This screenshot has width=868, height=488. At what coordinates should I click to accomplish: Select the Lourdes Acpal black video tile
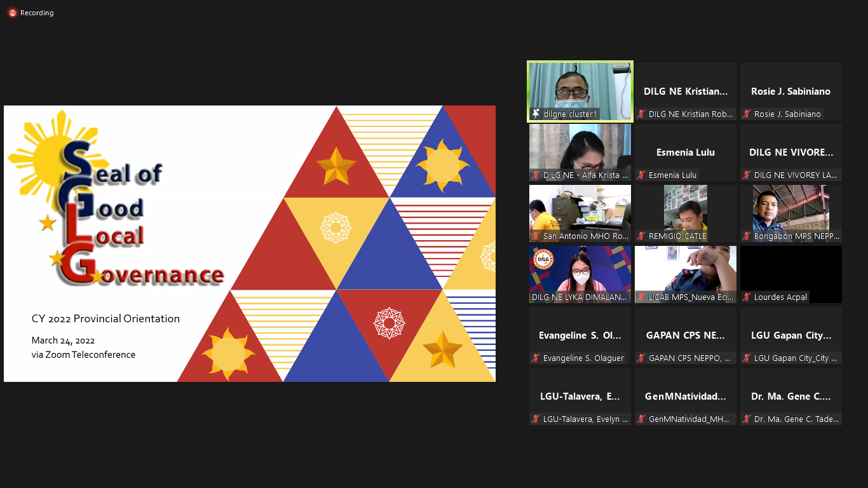click(791, 274)
